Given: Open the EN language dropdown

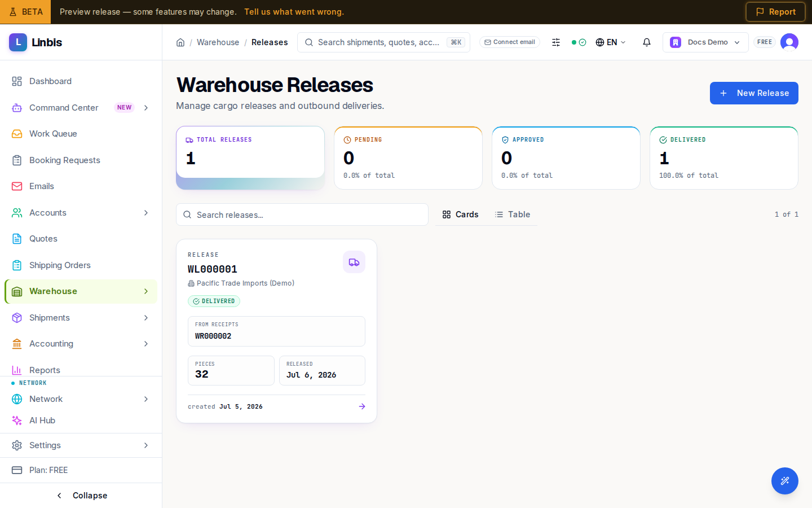Looking at the screenshot, I should (x=611, y=42).
